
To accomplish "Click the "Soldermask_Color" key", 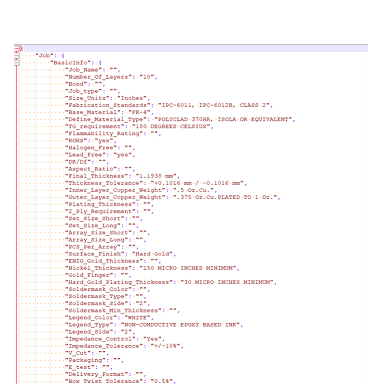I will [98, 289].
